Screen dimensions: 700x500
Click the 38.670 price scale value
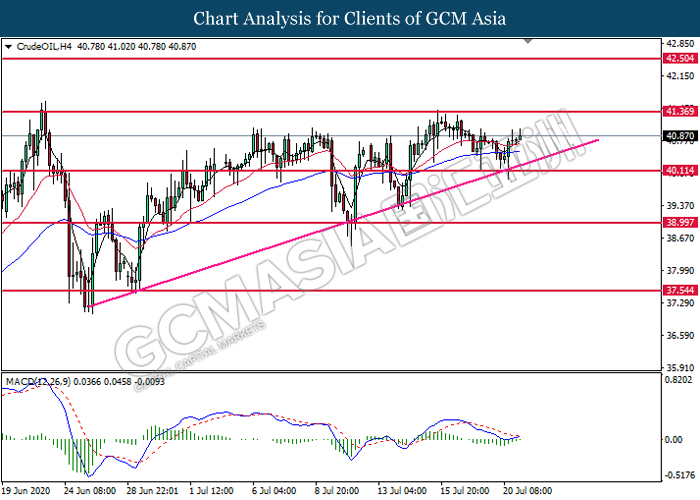[680, 238]
